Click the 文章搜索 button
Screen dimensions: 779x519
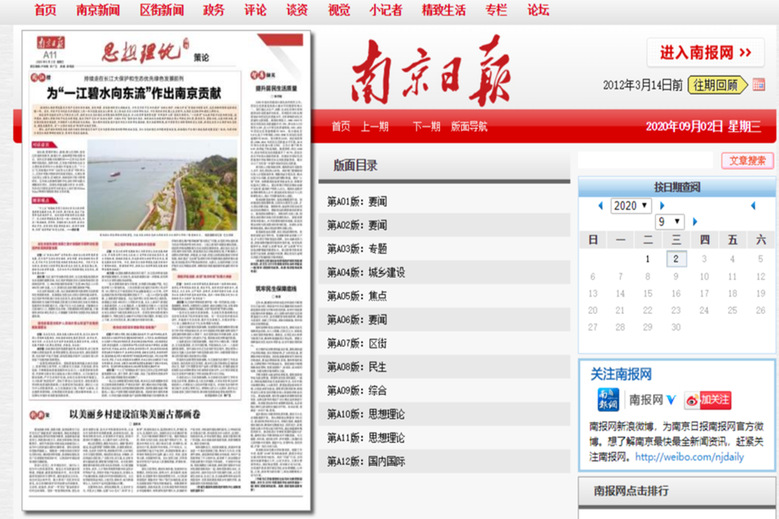pyautogui.click(x=747, y=160)
